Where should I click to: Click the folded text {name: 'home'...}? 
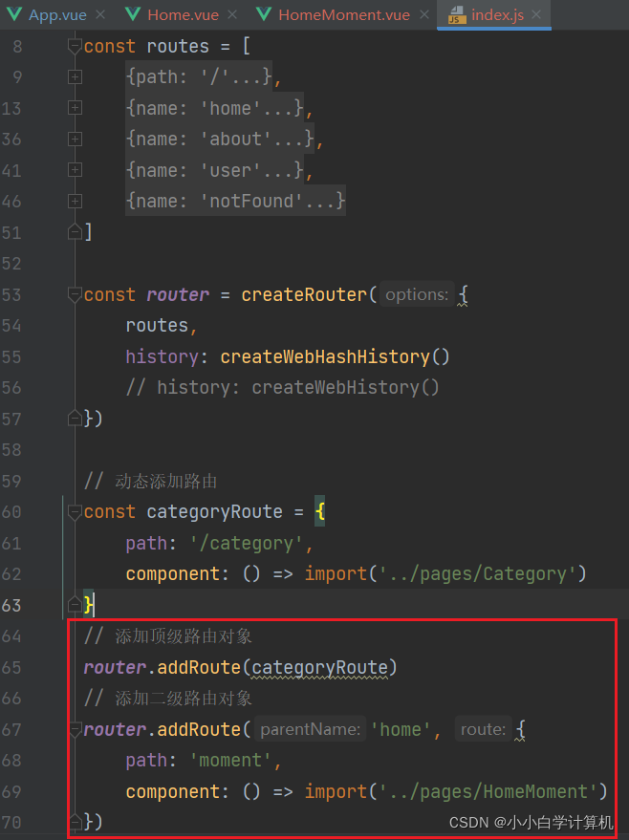click(215, 108)
